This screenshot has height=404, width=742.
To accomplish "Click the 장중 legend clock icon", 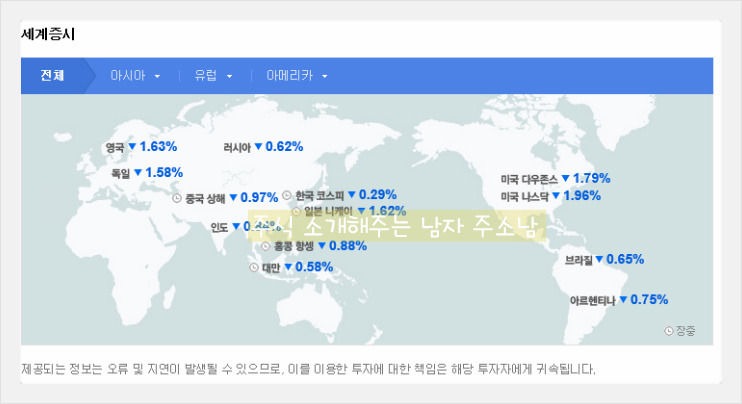I will tap(669, 330).
